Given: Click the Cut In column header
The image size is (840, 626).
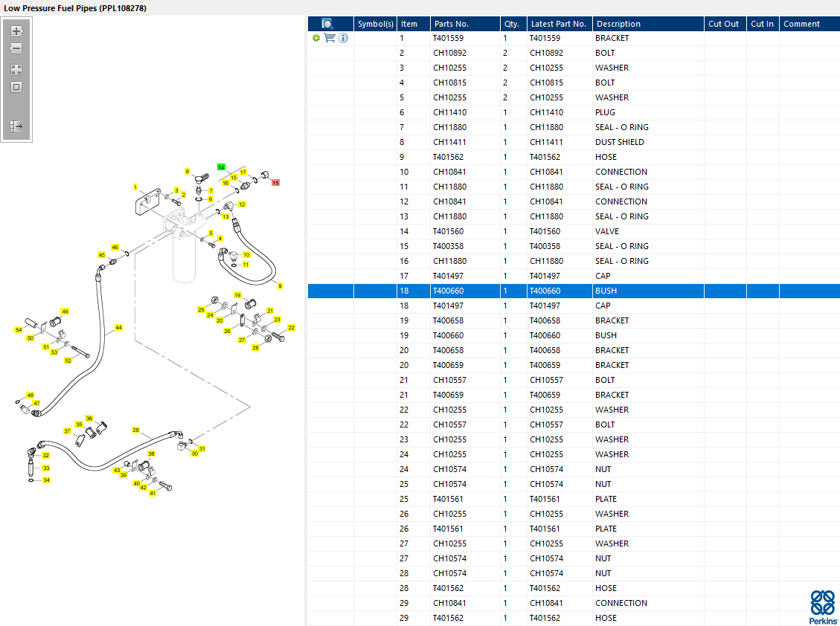Looking at the screenshot, I should point(763,24).
